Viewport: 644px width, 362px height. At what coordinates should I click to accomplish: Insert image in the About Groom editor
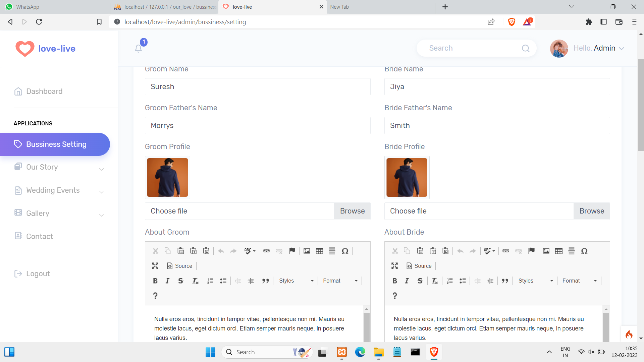(x=307, y=251)
